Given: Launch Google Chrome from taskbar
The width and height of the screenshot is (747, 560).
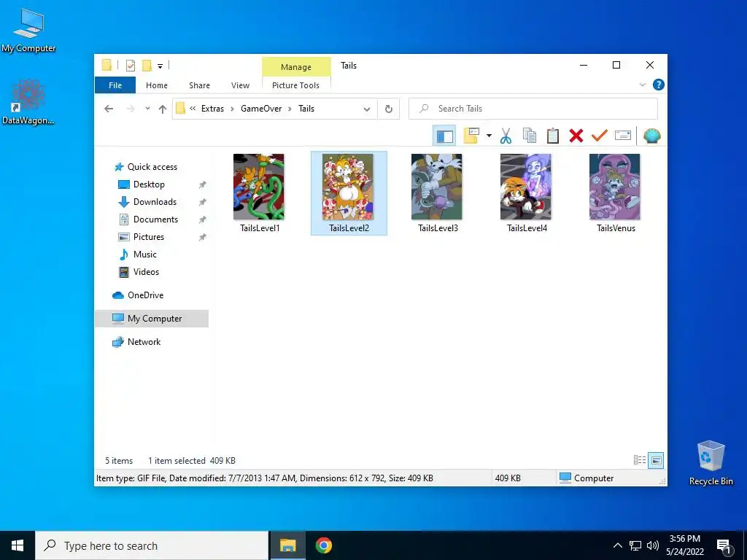Looking at the screenshot, I should (323, 545).
